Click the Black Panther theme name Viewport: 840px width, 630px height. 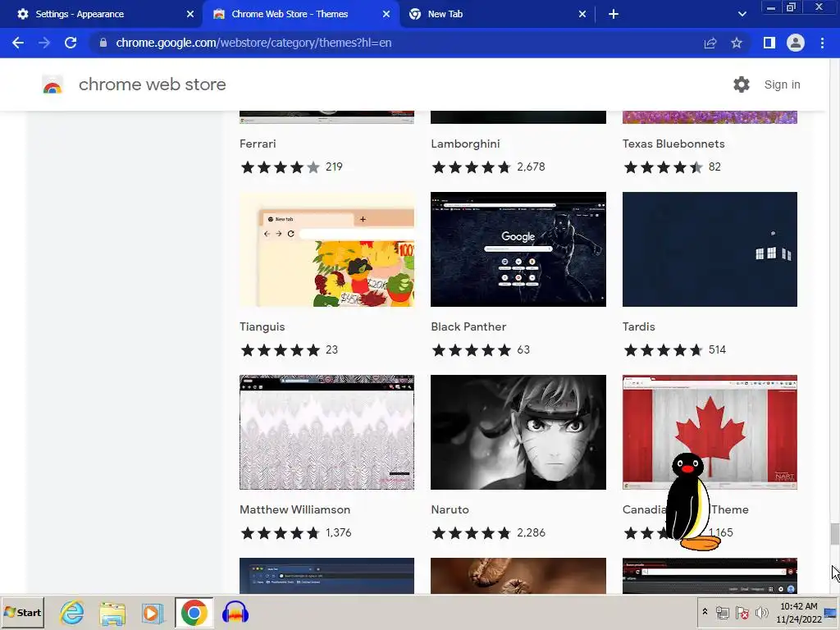tap(468, 326)
